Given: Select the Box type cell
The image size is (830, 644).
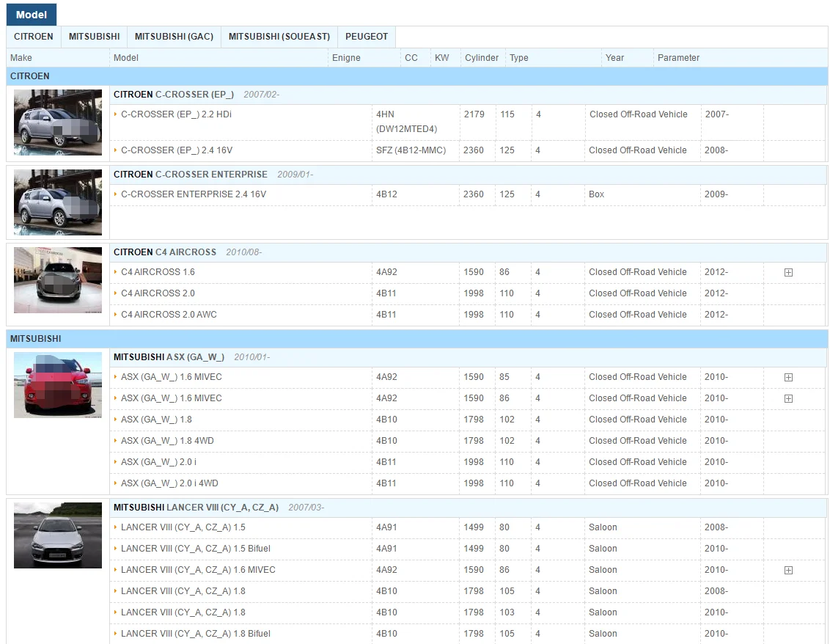Looking at the screenshot, I should [x=597, y=194].
